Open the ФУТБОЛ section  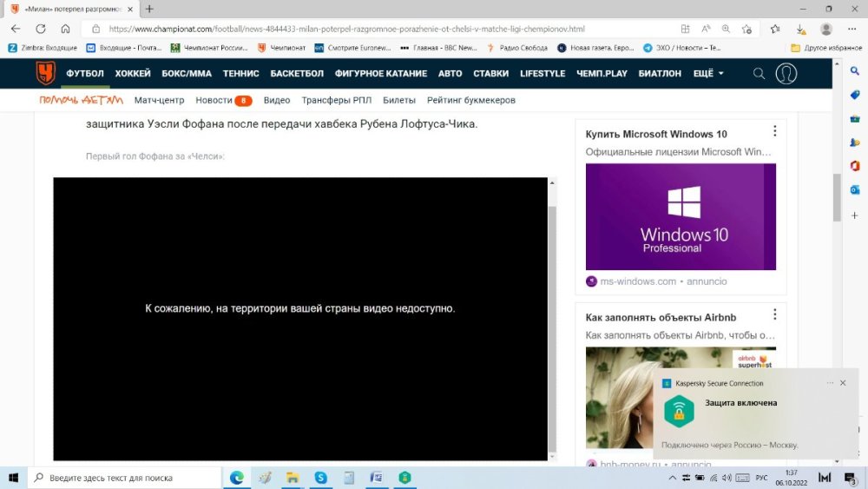(85, 73)
